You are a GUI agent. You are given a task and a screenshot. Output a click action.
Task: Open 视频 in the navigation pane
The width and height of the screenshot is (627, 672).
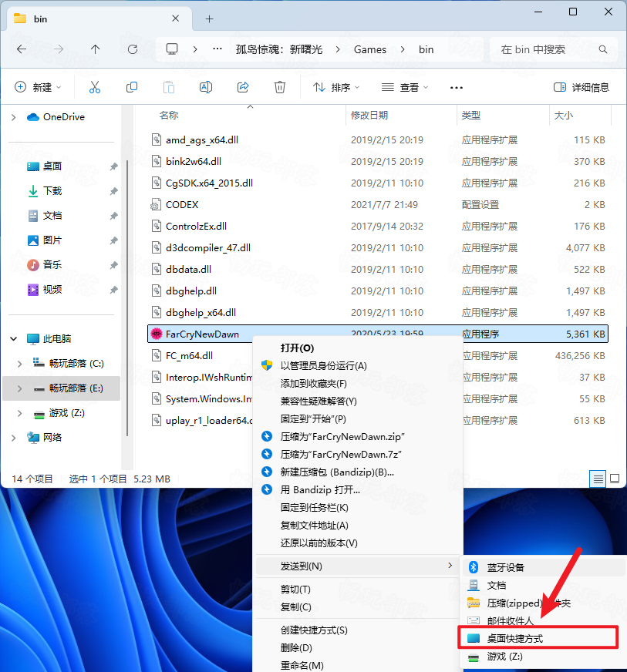[x=52, y=290]
